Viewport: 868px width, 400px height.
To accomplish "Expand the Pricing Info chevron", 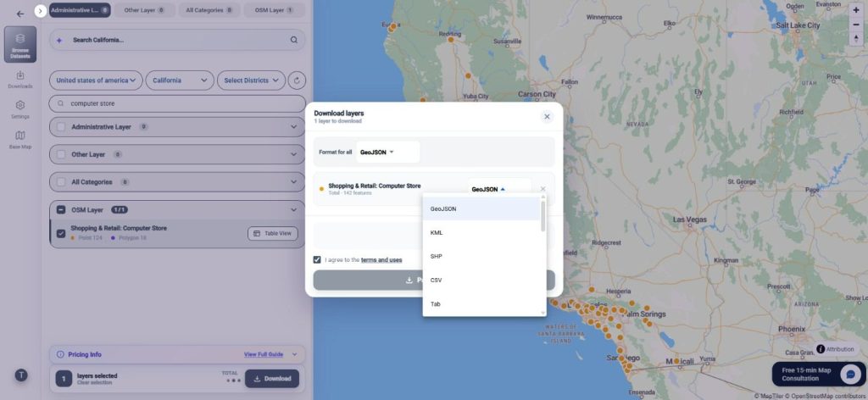I will coord(294,354).
